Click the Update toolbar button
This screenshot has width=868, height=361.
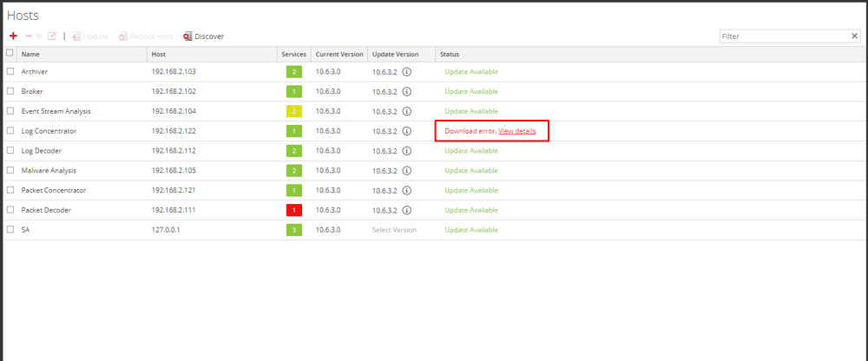pos(90,36)
